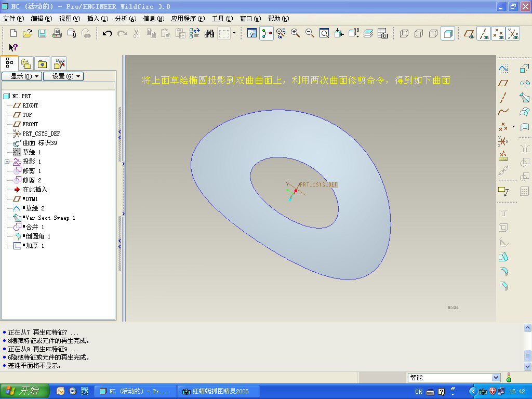
Task: Select the Variable Section Sweep tool
Action: pyautogui.click(x=525, y=98)
